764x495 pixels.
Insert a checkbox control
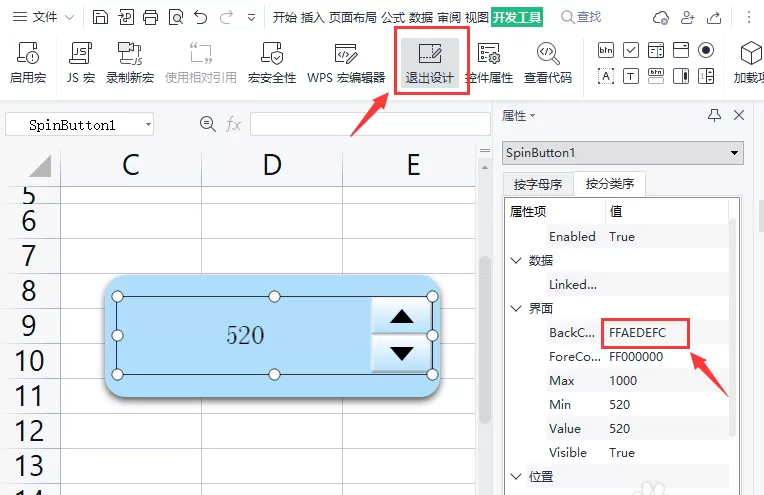point(631,50)
